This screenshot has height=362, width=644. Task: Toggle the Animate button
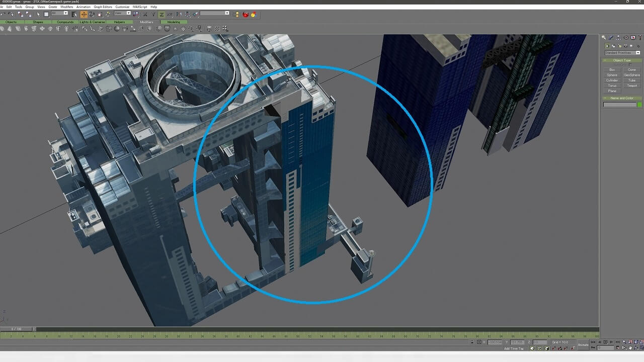coord(583,344)
